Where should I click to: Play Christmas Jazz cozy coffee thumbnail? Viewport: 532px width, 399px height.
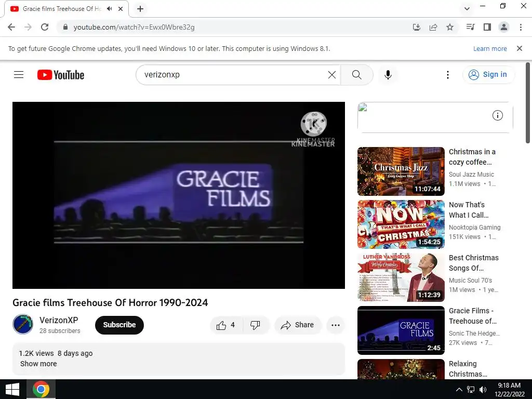click(x=401, y=171)
